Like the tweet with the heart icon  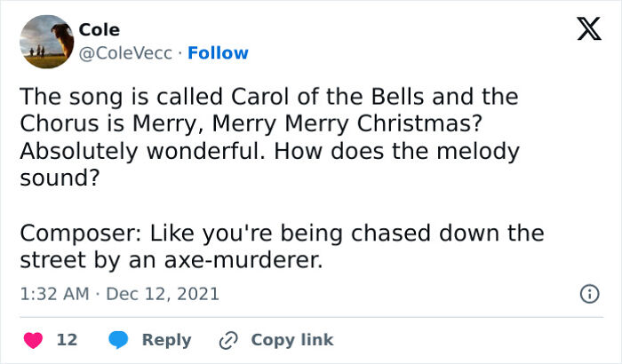point(33,340)
